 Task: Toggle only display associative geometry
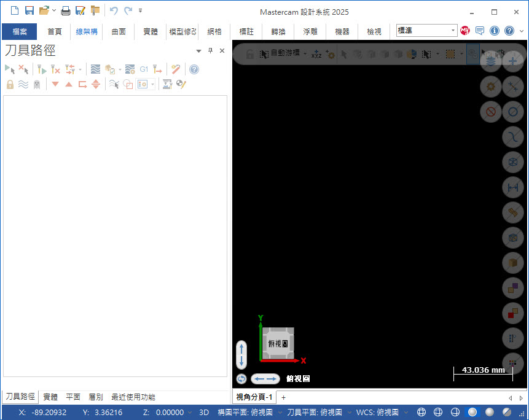pyautogui.click(x=128, y=84)
